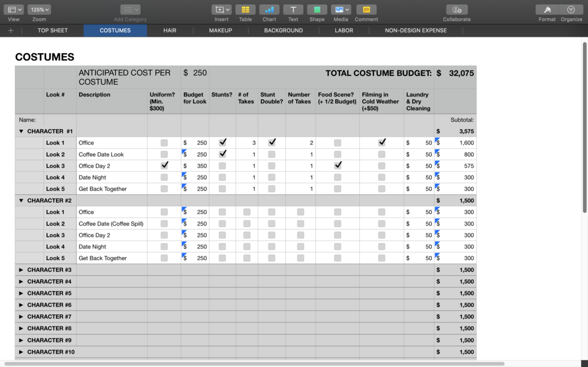Open the Zoom level dropdown at 125%
This screenshot has height=367, width=588.
pyautogui.click(x=39, y=9)
